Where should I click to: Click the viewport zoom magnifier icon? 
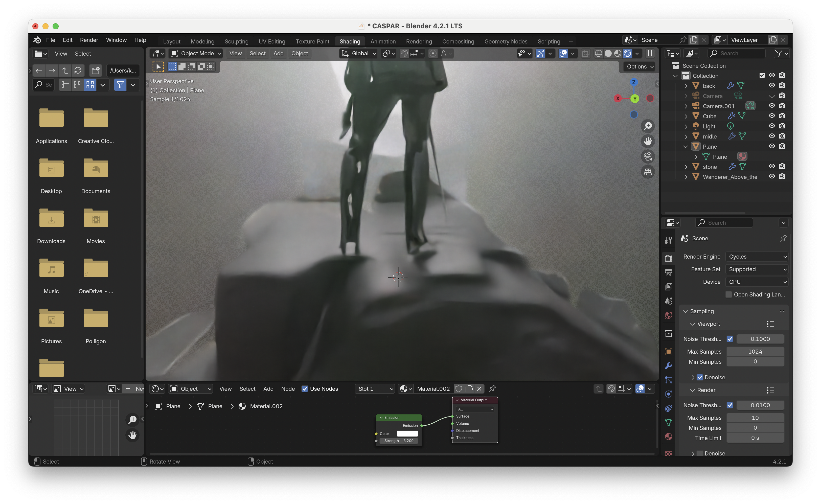[648, 126]
